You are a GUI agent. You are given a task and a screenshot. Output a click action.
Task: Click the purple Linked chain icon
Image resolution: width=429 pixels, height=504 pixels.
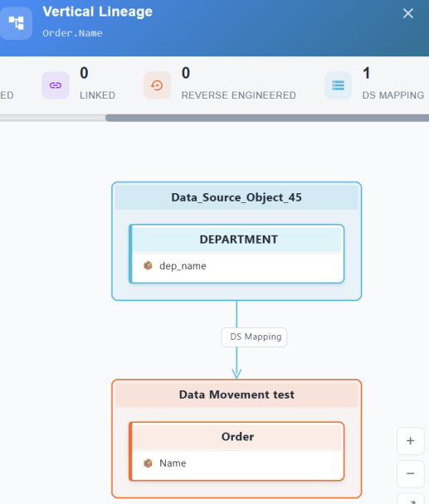pyautogui.click(x=56, y=85)
